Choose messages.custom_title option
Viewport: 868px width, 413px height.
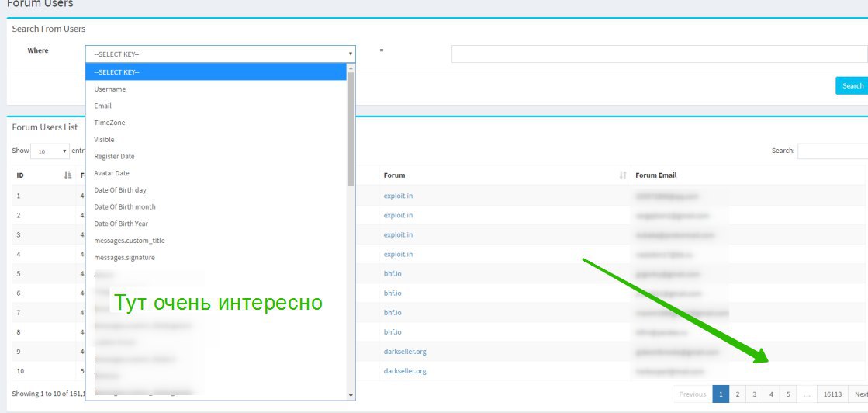pos(216,241)
